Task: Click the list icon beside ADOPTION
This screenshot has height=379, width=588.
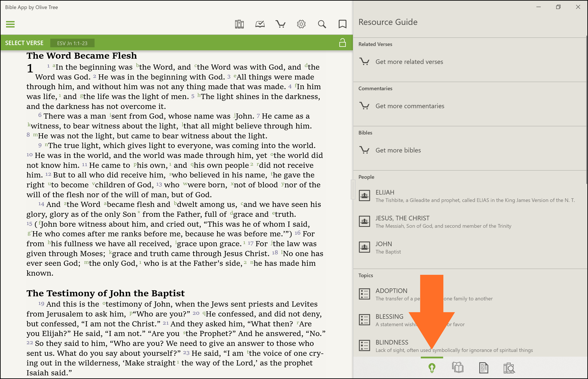Action: (364, 294)
